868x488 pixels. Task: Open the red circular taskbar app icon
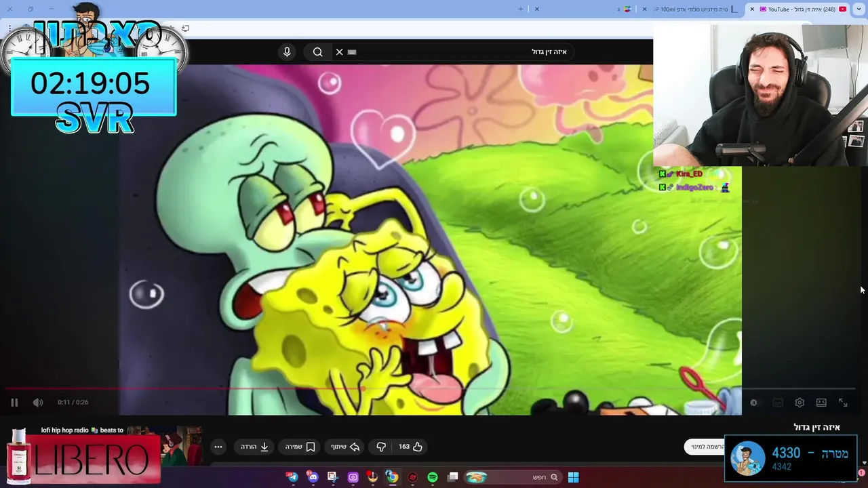(412, 477)
